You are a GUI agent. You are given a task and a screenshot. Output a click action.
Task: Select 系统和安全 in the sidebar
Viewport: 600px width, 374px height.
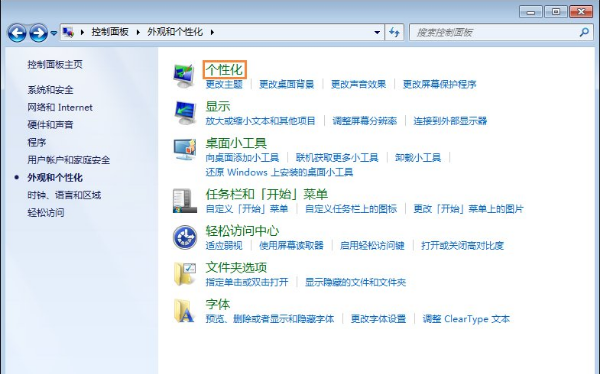[x=50, y=90]
